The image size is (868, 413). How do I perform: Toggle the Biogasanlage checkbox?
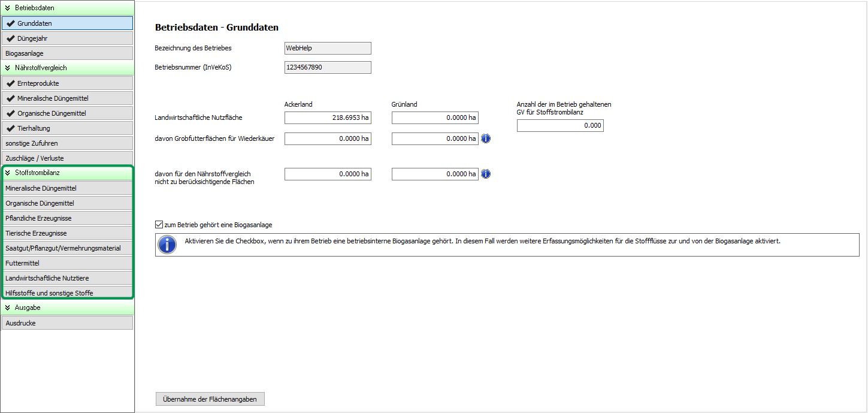159,225
